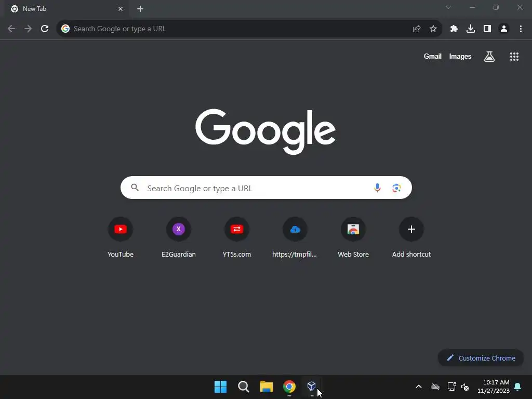
Task: Launch File Explorer from taskbar
Action: [x=267, y=387]
